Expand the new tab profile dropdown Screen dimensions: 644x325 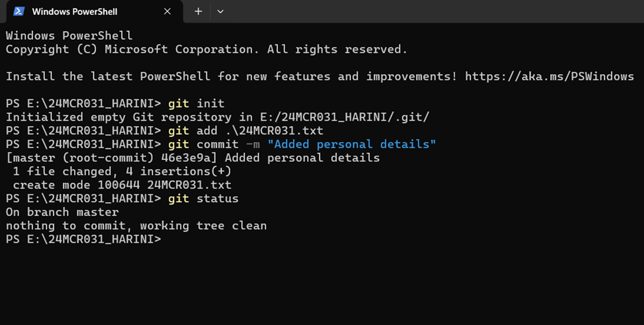click(x=221, y=12)
